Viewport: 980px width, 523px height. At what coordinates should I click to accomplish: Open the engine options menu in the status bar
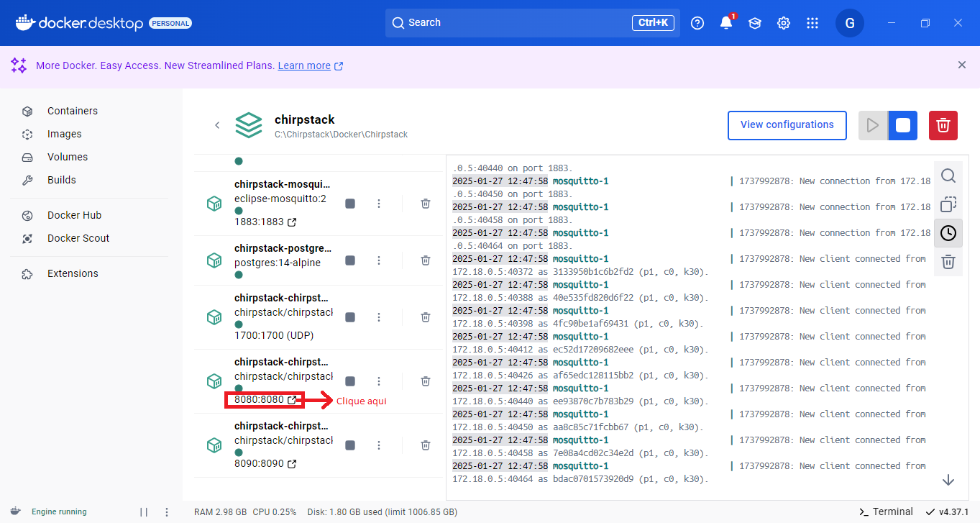click(x=167, y=512)
